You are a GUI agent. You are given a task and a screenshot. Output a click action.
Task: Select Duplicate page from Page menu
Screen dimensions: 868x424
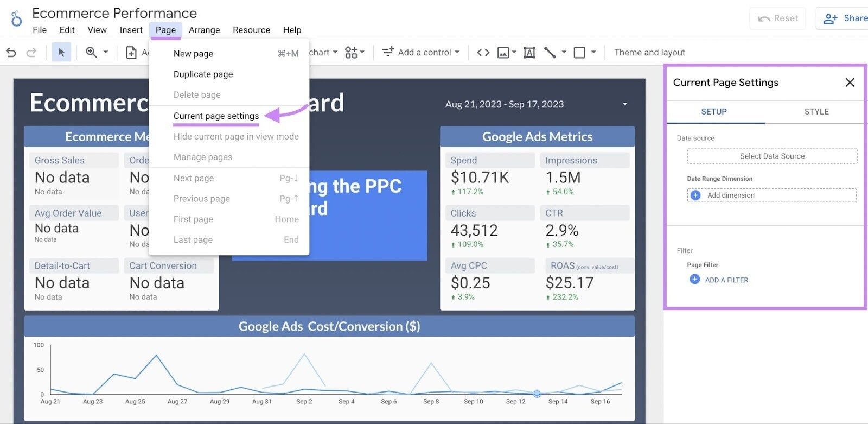pos(203,74)
